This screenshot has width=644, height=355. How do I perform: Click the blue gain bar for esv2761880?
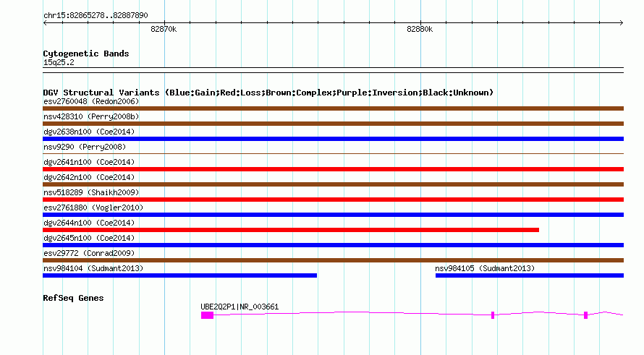[333, 215]
